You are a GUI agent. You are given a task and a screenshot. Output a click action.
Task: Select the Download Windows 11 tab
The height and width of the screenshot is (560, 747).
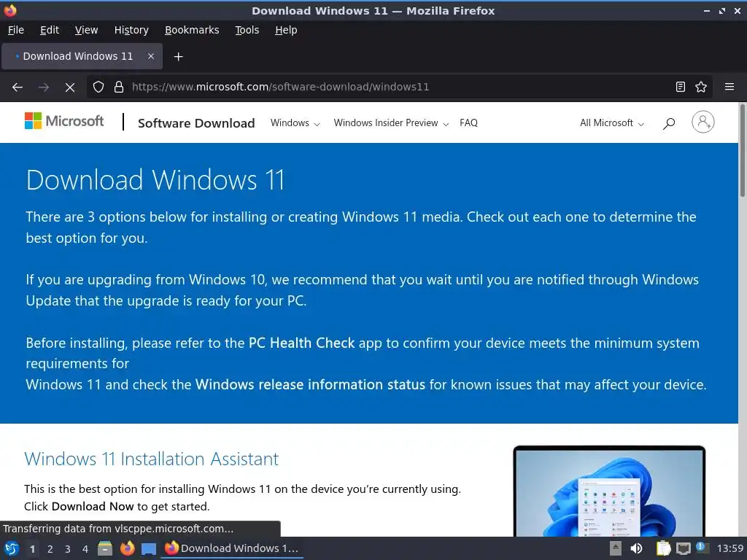click(x=82, y=56)
